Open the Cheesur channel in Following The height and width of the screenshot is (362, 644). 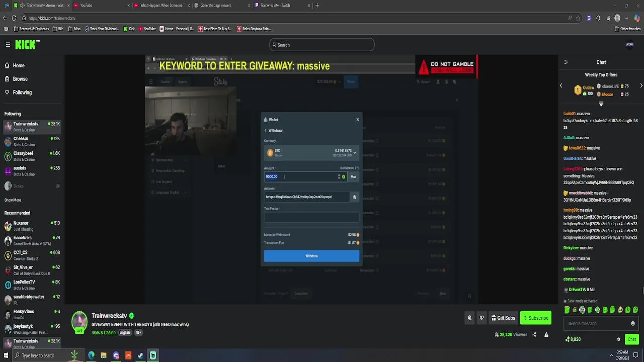point(32,141)
